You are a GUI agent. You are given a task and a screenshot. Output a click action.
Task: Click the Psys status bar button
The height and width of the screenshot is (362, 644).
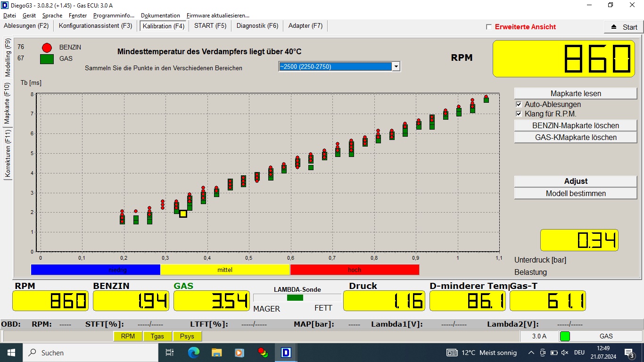coord(187,336)
